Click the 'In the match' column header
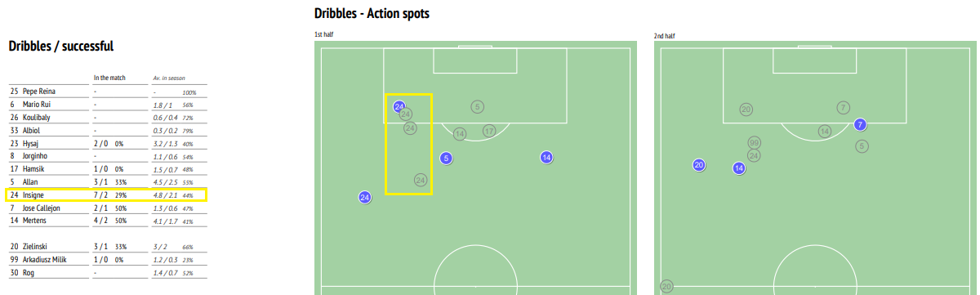This screenshot has height=295, width=980. click(x=109, y=78)
